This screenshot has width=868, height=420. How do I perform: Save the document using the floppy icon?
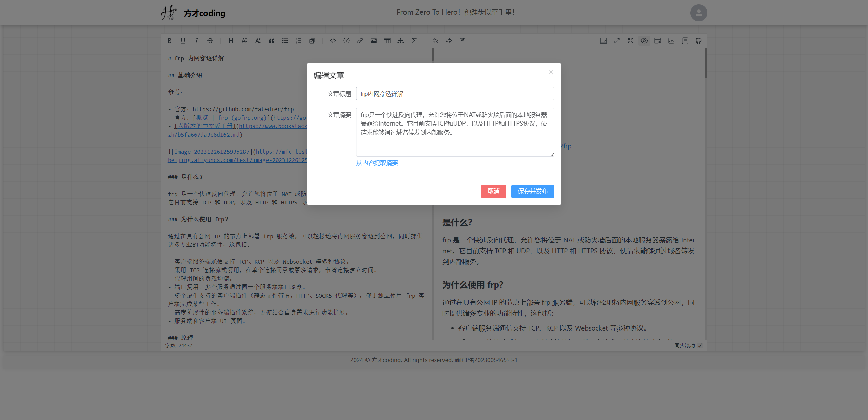click(x=462, y=41)
